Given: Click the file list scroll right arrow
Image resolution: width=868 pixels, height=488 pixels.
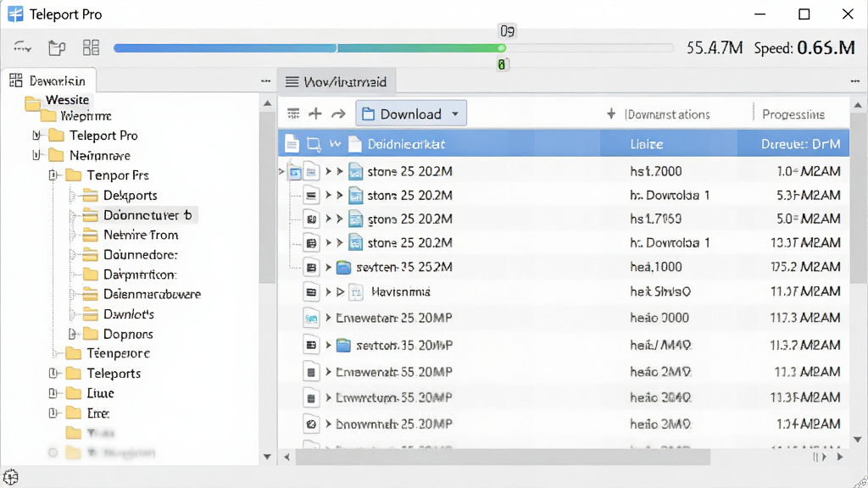Looking at the screenshot, I should [x=840, y=457].
